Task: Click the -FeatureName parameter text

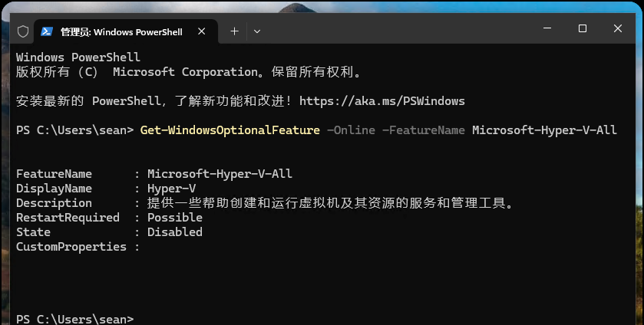Action: click(x=423, y=130)
